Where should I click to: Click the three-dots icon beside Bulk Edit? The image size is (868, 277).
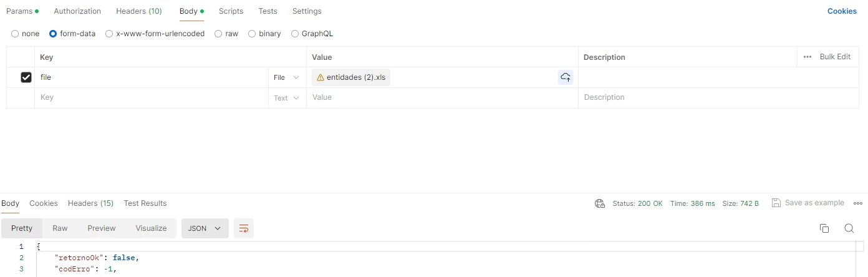pyautogui.click(x=808, y=57)
